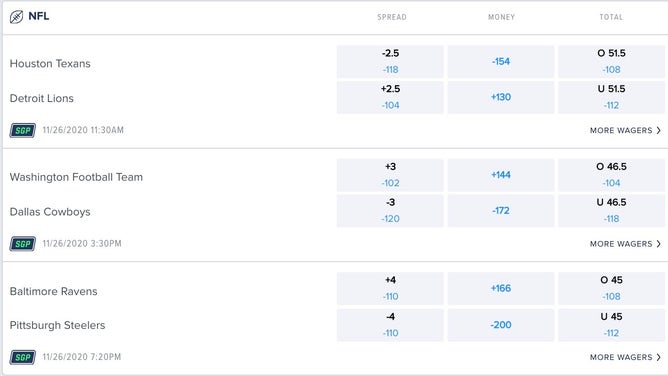The height and width of the screenshot is (376, 668).
Task: Select Baltimore Ravens +166 moneyline
Action: (x=501, y=288)
